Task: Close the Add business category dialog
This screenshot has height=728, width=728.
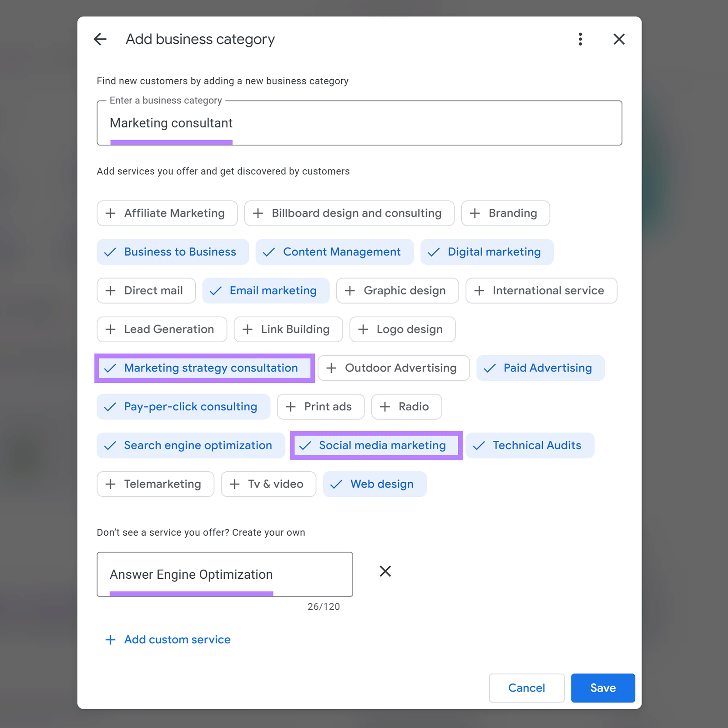Action: (619, 39)
